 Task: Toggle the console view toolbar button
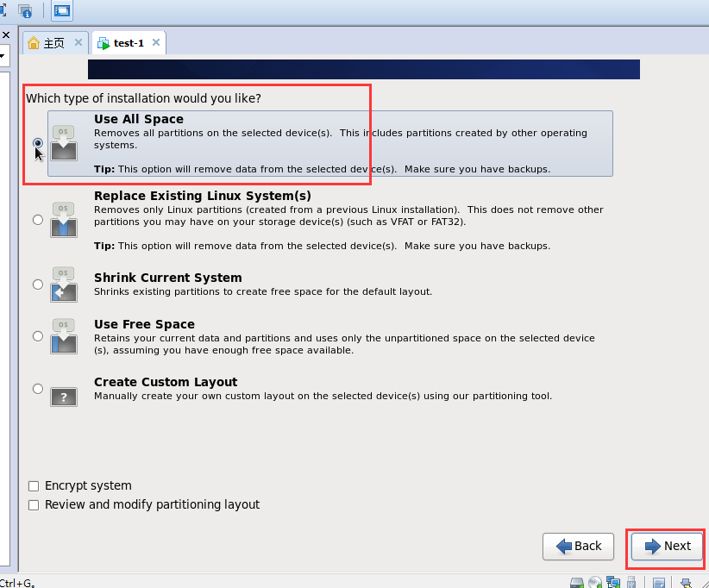[62, 11]
